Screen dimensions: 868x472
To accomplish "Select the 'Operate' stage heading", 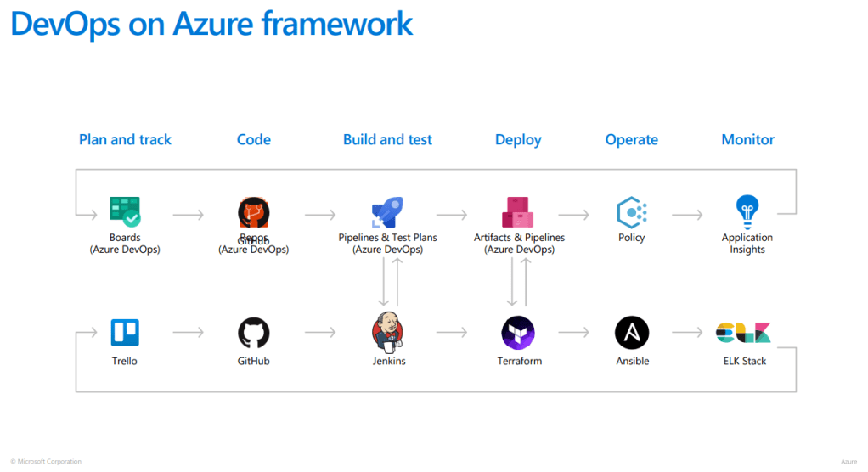I will point(632,140).
